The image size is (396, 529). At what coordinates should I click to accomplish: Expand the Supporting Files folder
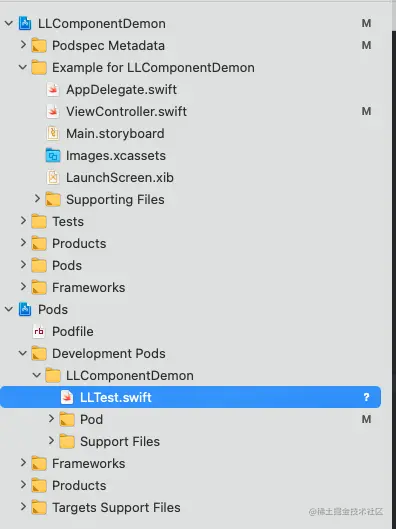37,199
